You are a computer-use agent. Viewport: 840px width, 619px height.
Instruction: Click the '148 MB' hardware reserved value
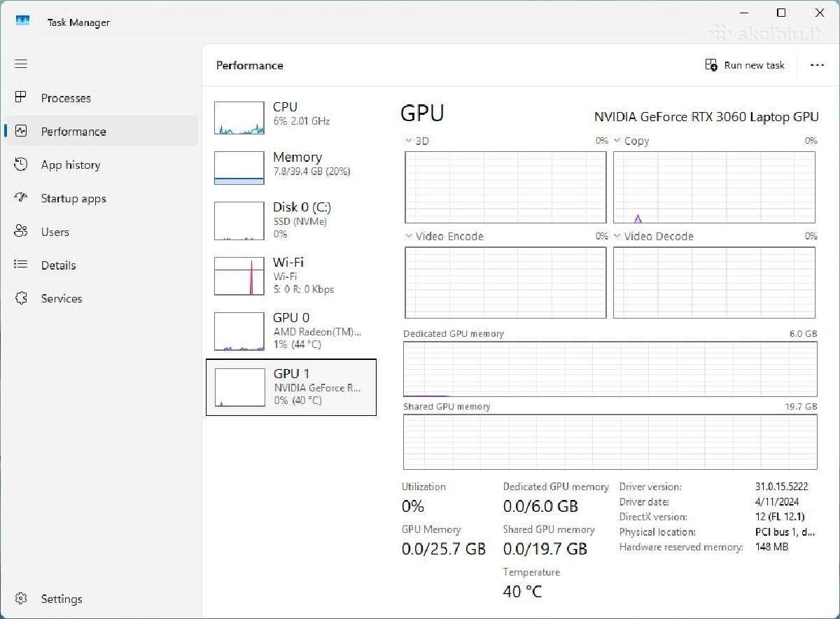click(772, 547)
